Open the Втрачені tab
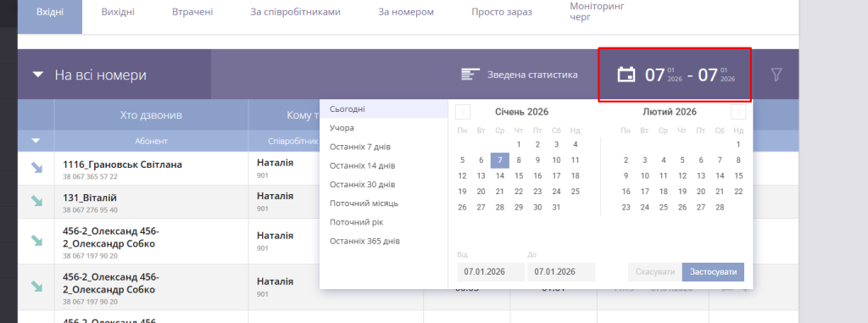This screenshot has height=323, width=868. pyautogui.click(x=192, y=12)
